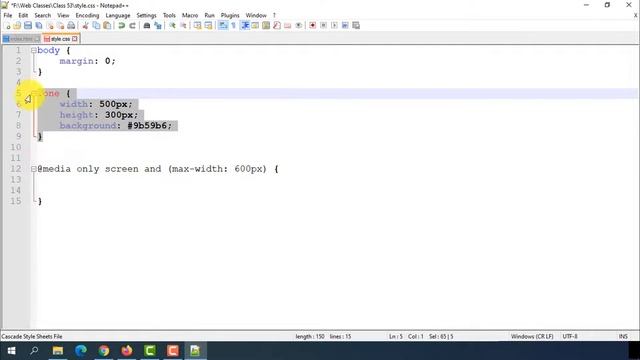
Task: Cut selection using scissors icon
Action: click(x=85, y=26)
